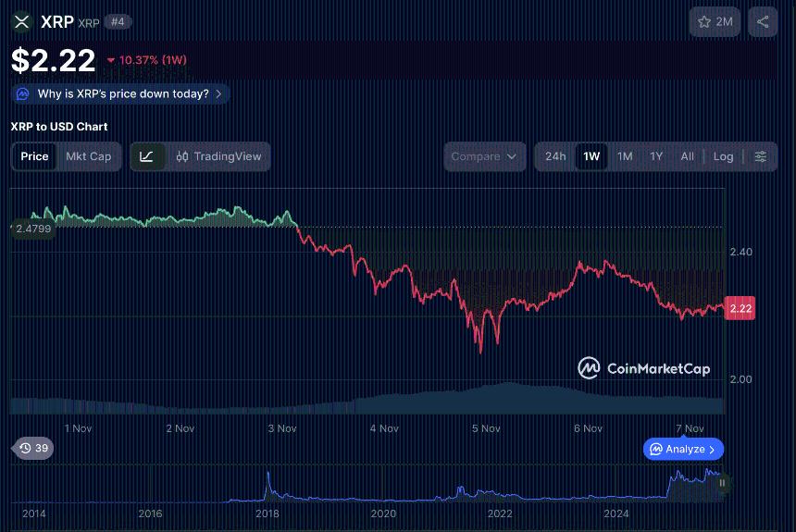Click the XRP logo icon
Image resolution: width=796 pixels, height=532 pixels.
22,22
